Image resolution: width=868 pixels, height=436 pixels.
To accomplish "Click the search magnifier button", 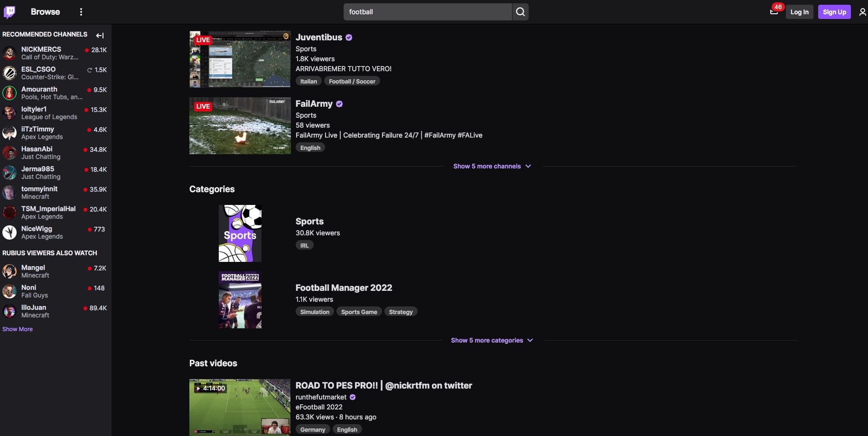I will [521, 12].
